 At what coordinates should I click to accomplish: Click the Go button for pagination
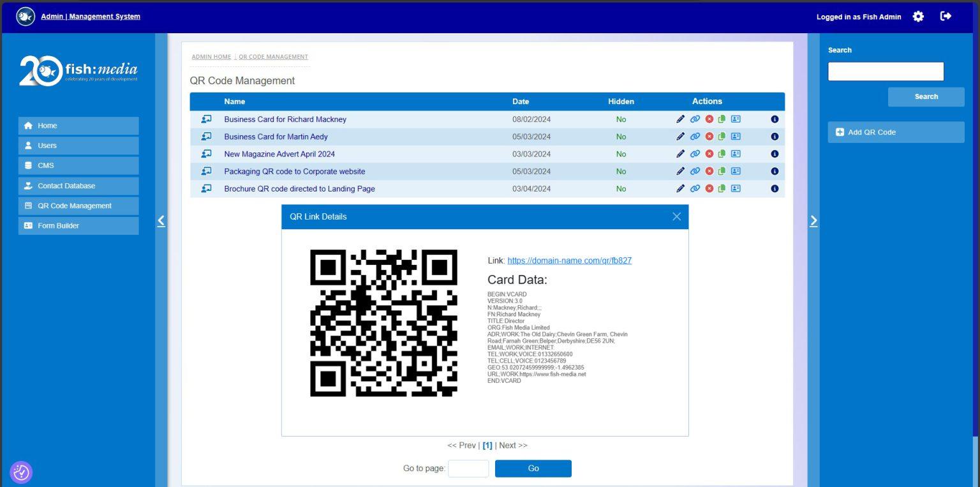click(x=533, y=468)
